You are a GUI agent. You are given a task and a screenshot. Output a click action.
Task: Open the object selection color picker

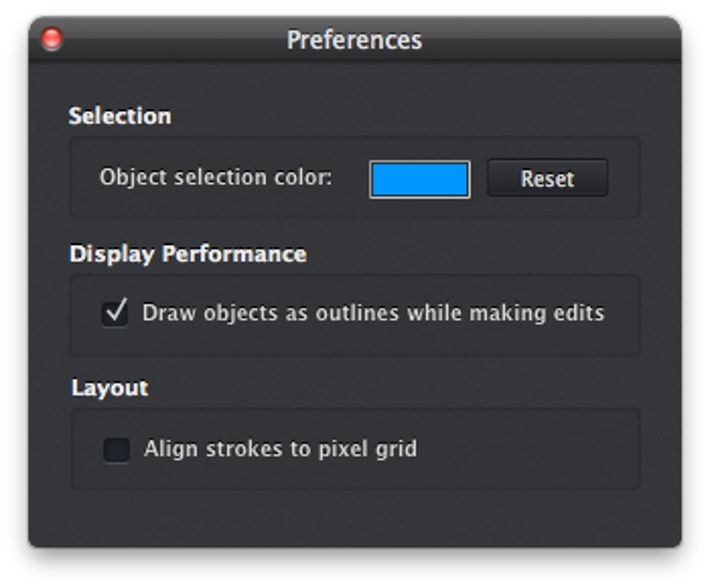pyautogui.click(x=420, y=180)
